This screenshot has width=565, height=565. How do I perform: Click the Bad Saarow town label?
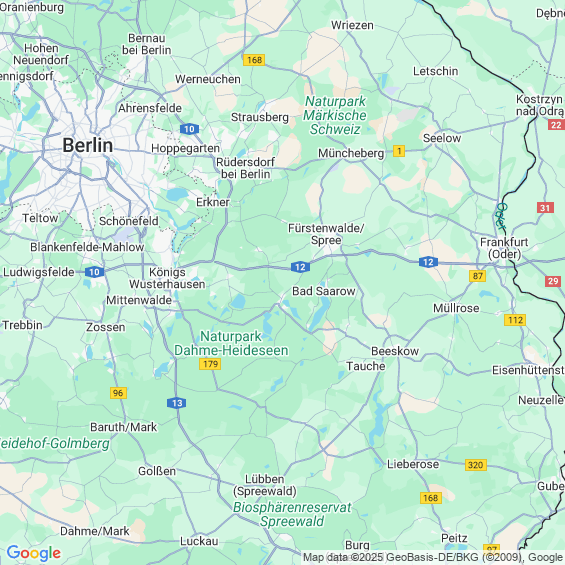tap(324, 291)
